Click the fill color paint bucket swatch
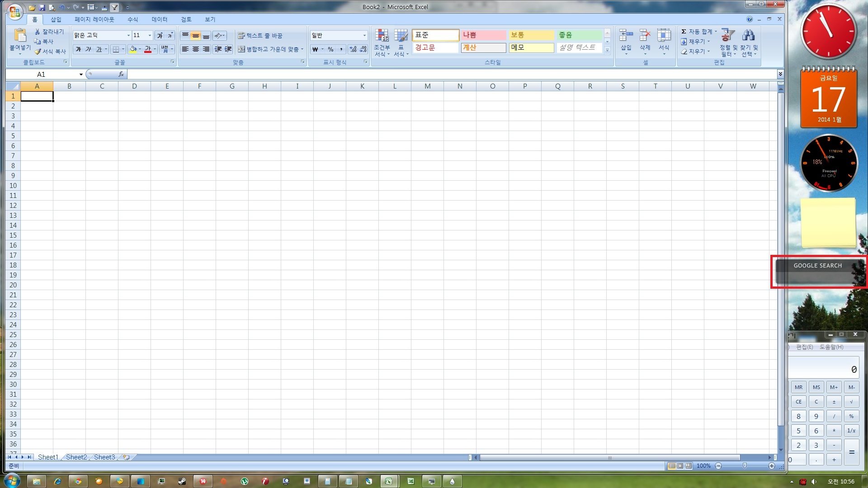868x488 pixels. coord(132,49)
